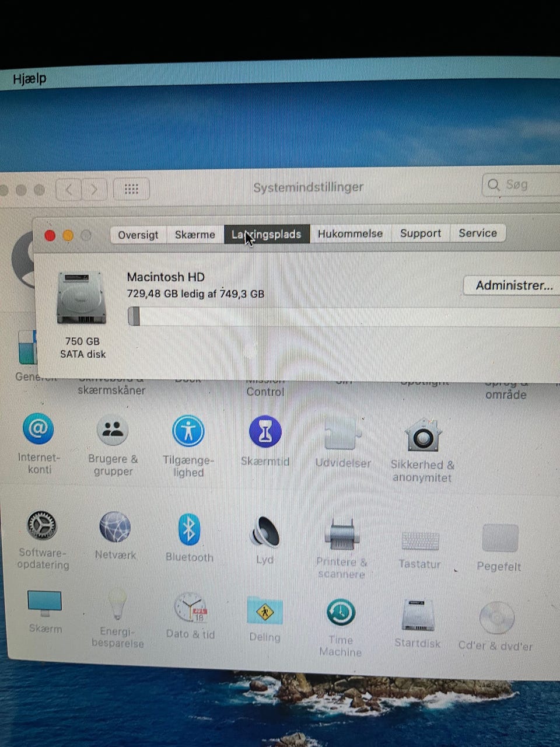The height and width of the screenshot is (747, 560).
Task: Open the Support tab
Action: click(421, 233)
